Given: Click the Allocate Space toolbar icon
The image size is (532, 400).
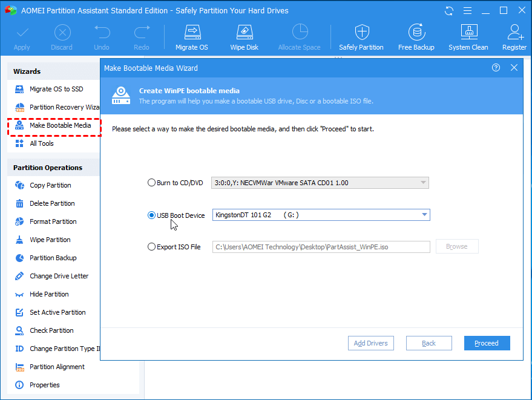Looking at the screenshot, I should [300, 32].
